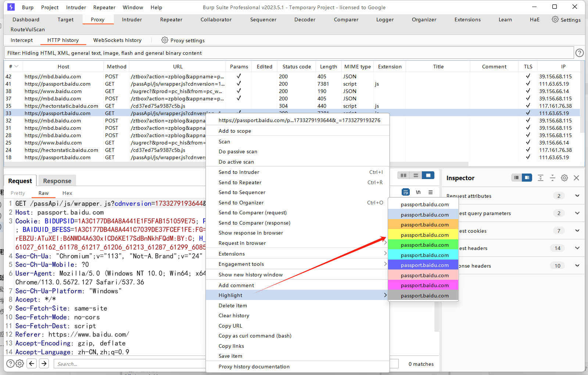
Task: Switch to side-by-side request/response layout
Action: (404, 175)
